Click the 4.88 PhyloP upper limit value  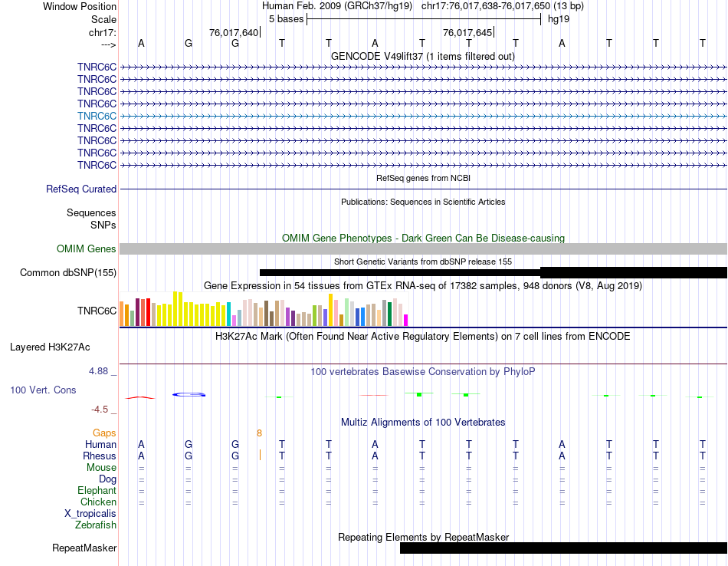coord(98,371)
